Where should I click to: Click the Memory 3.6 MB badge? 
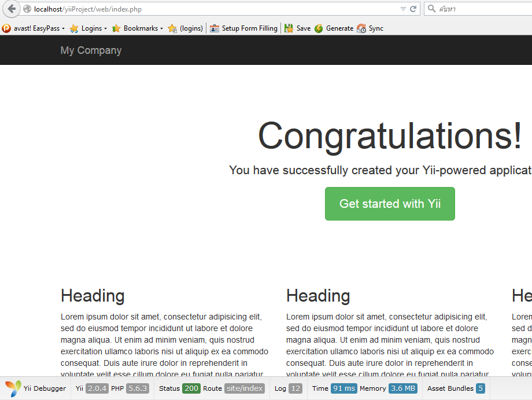403,388
